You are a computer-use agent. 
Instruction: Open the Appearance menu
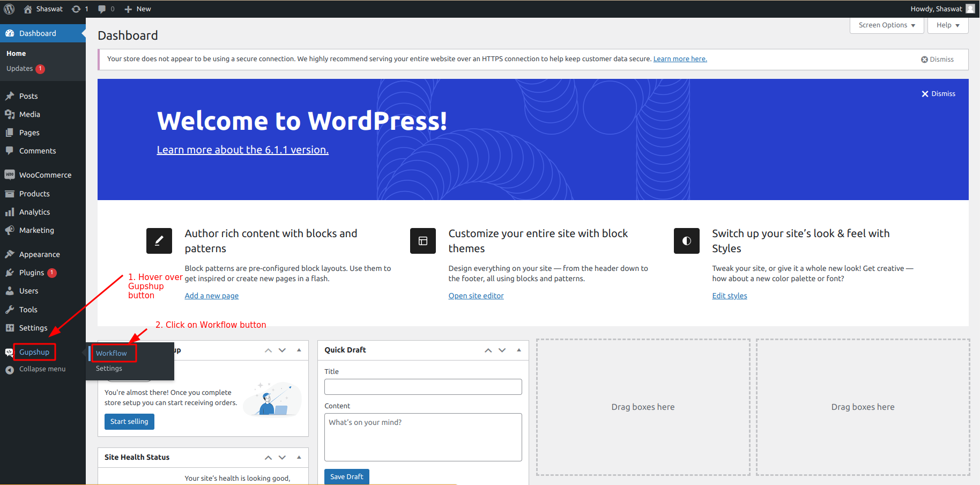pyautogui.click(x=39, y=254)
